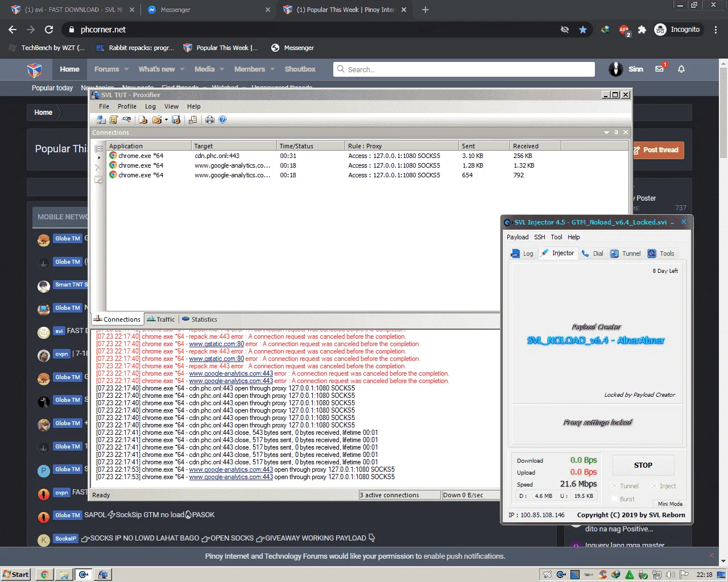
Task: Click the blue help icon in Proxifier toolbar
Action: [222, 119]
